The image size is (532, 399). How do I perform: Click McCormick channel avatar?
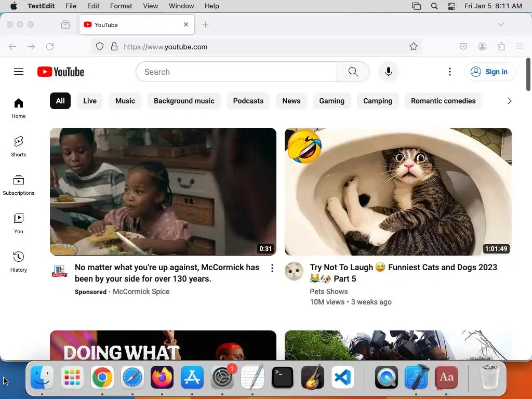(x=59, y=271)
